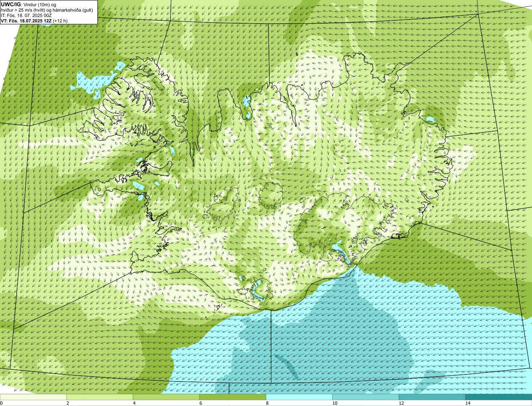Select the 12–14 m/s teal scale band

point(432,397)
